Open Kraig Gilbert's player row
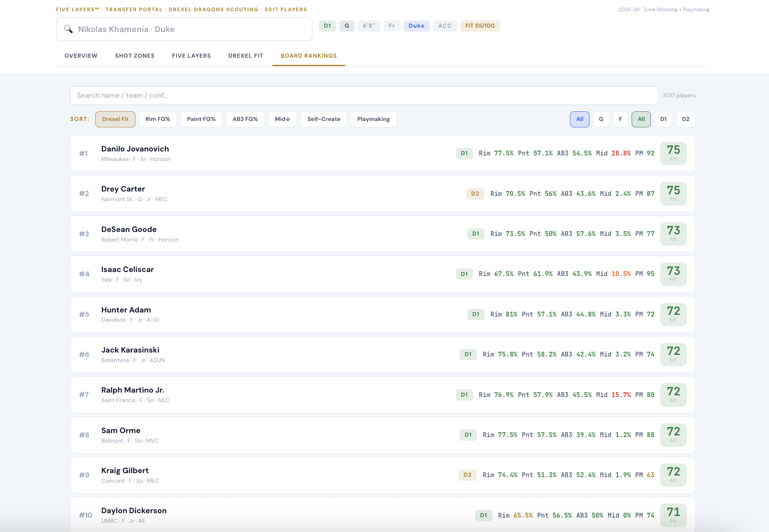This screenshot has height=532, width=769. click(x=383, y=475)
